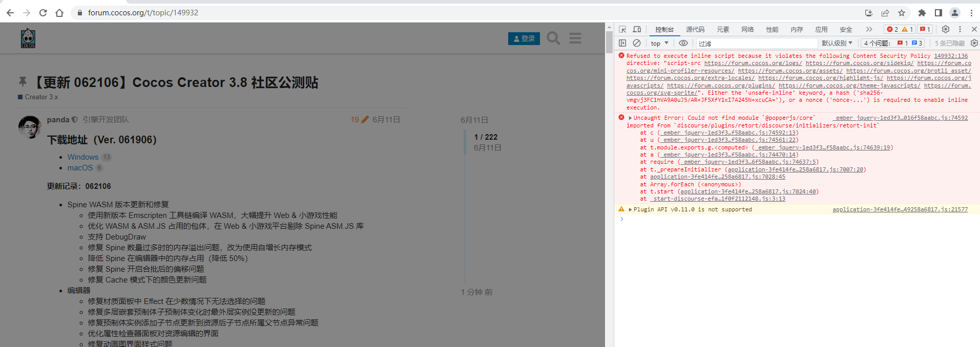Switch to the 网络 network tab

[x=747, y=30]
